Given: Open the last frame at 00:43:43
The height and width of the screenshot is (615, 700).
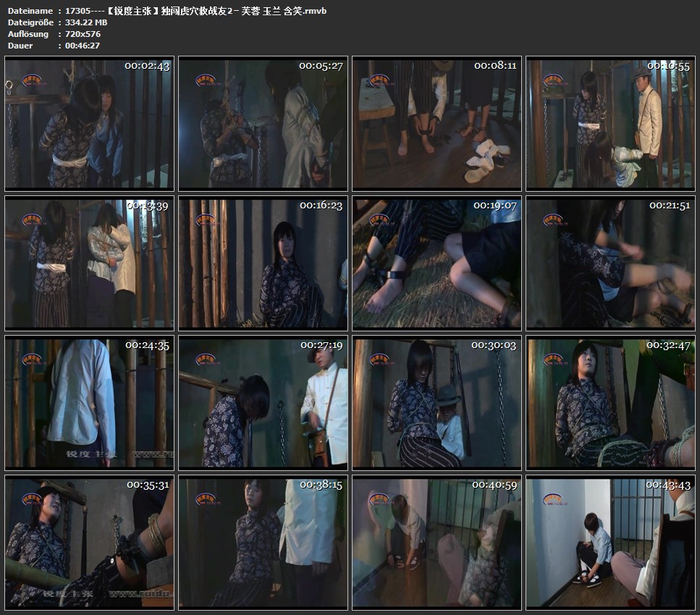Looking at the screenshot, I should pyautogui.click(x=610, y=543).
